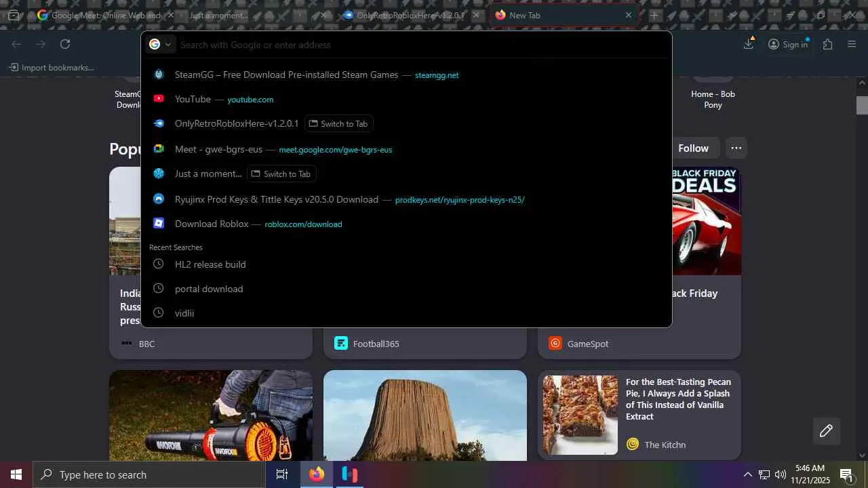Viewport: 868px width, 488px height.
Task: Click the clock icon beside 'portal download'
Action: (x=159, y=289)
